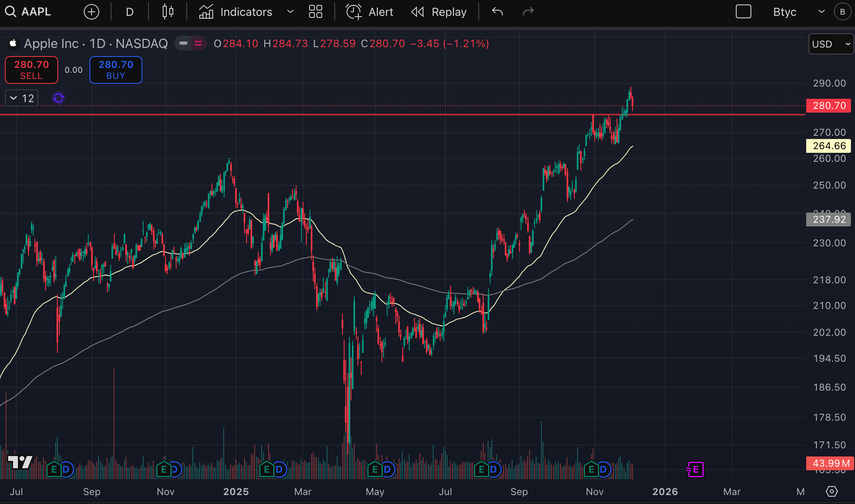Click the 280.70 SELL button
The image size is (855, 504).
31,70
